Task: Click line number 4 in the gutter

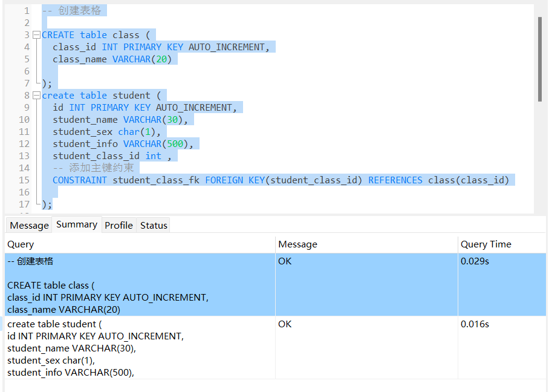Action: pyautogui.click(x=27, y=47)
